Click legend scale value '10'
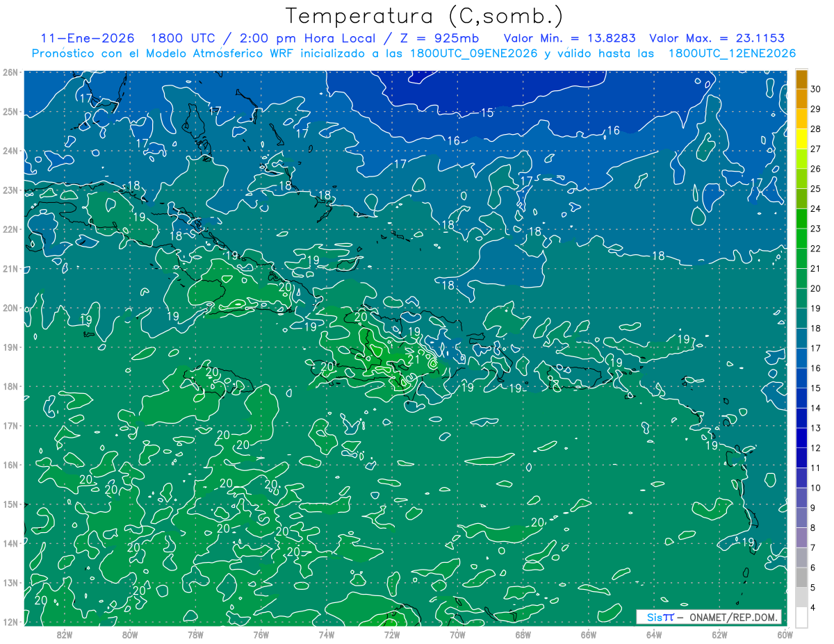 [816, 488]
